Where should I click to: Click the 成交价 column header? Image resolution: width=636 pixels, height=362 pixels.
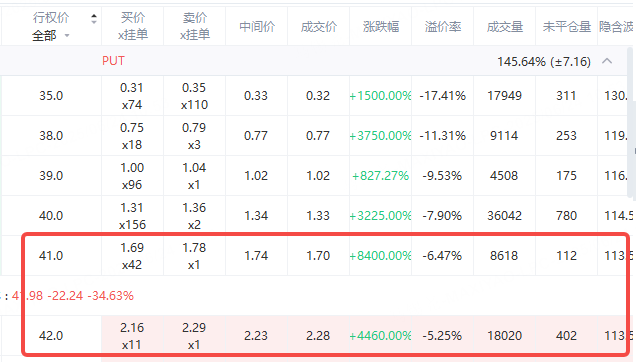319,27
